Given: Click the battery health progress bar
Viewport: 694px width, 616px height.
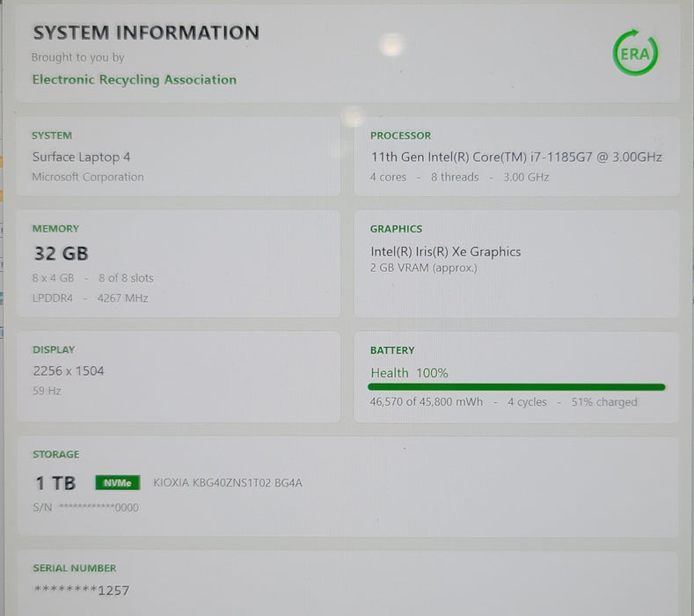Looking at the screenshot, I should coord(516,387).
